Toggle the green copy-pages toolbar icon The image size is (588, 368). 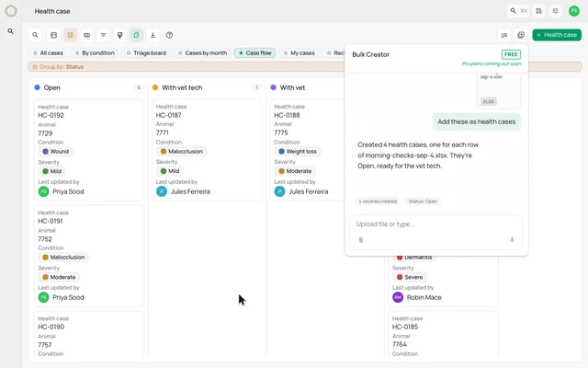coord(136,35)
